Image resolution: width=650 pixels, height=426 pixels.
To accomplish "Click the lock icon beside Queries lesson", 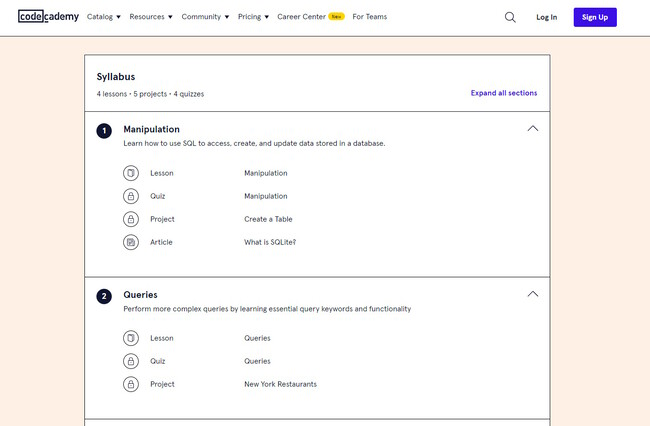I will point(131,338).
